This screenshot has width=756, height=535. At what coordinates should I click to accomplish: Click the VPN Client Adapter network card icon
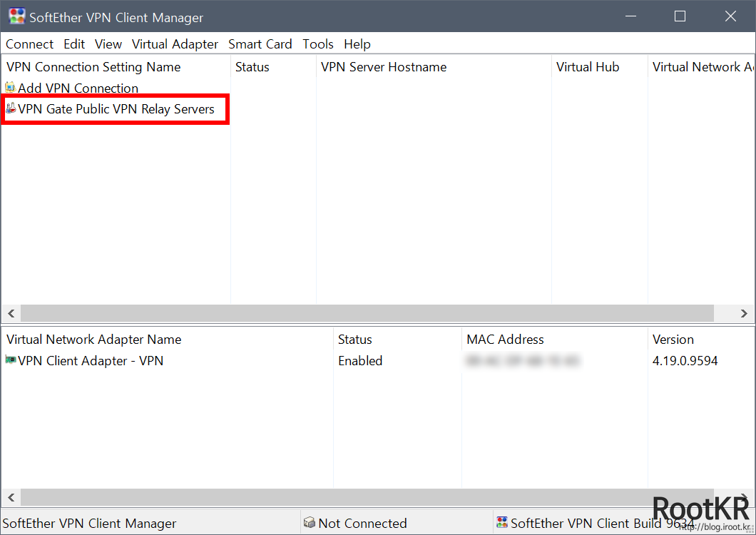11,360
